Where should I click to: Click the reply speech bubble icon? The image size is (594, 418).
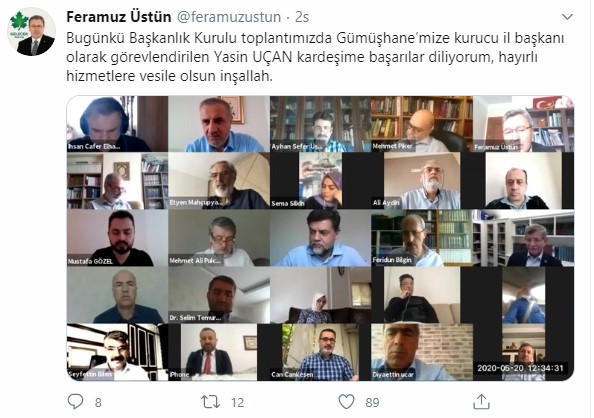(x=75, y=402)
